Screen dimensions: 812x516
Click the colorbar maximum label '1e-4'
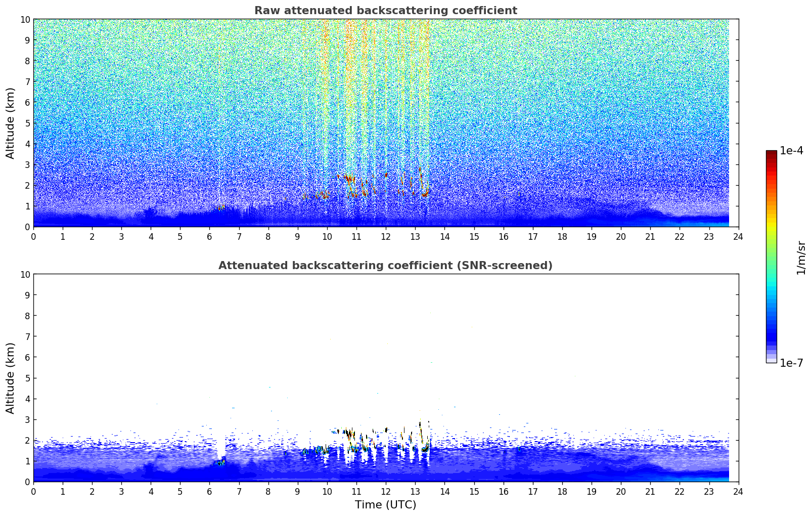791,151
